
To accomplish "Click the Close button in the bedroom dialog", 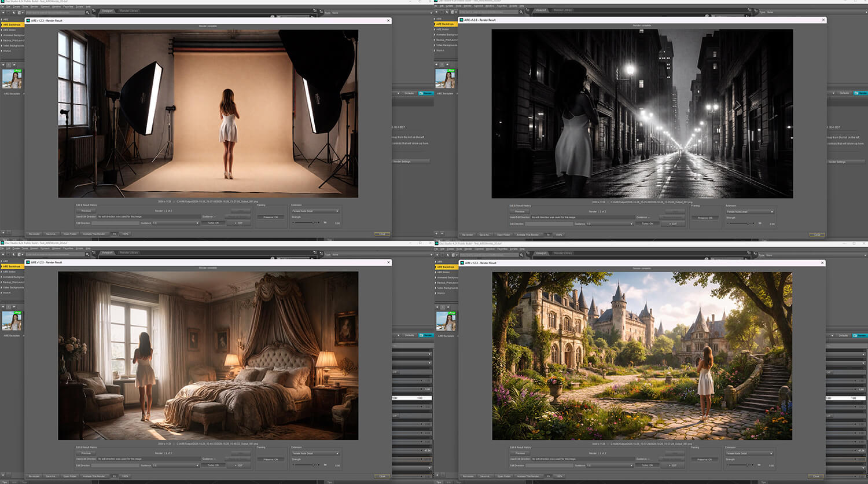I will pos(382,476).
